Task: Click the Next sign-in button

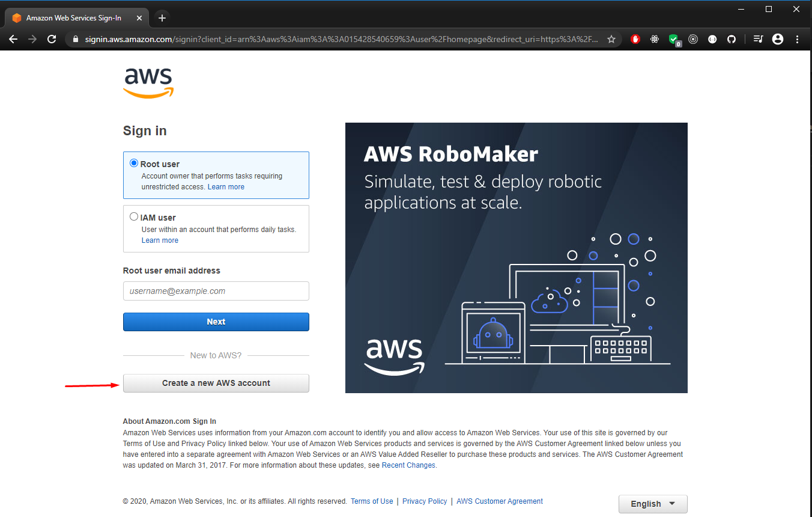Action: 216,322
